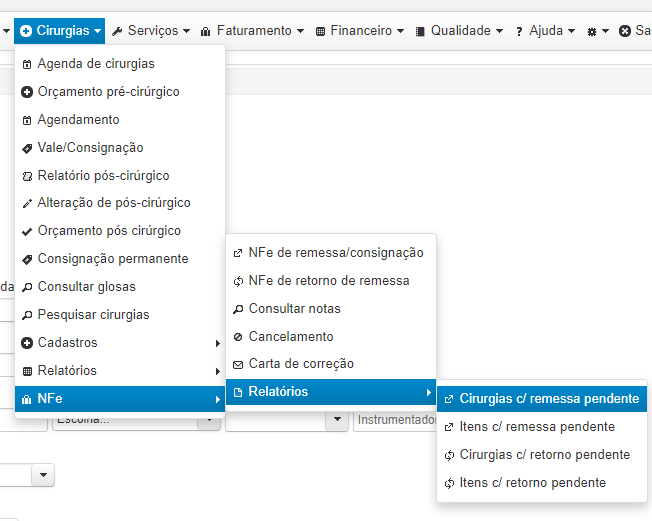Click the tag icon beside Vale/Consignação
The width and height of the screenshot is (652, 521).
click(27, 148)
